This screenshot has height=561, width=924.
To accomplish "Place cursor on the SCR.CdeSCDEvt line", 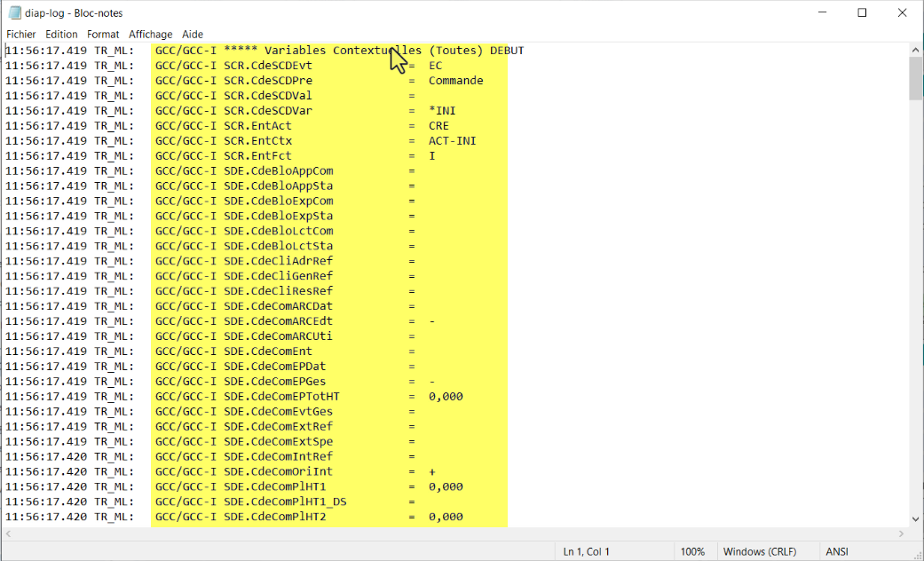I will click(267, 66).
